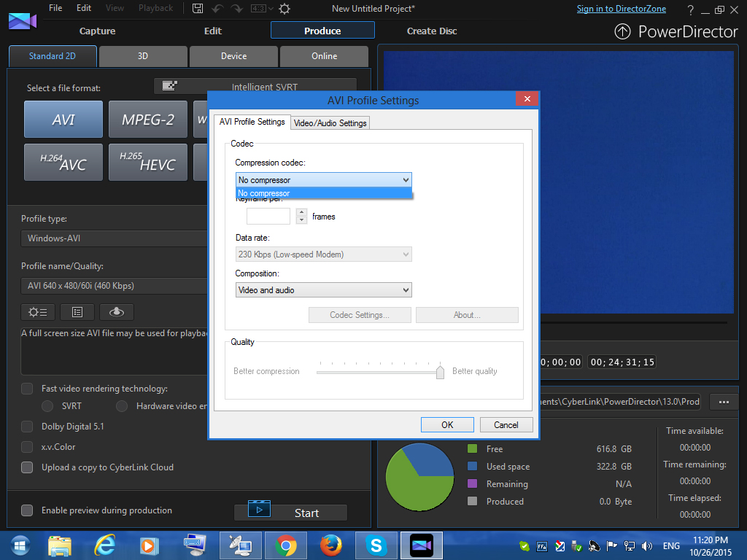Open Firefox from the taskbar
This screenshot has width=747, height=560.
click(330, 545)
